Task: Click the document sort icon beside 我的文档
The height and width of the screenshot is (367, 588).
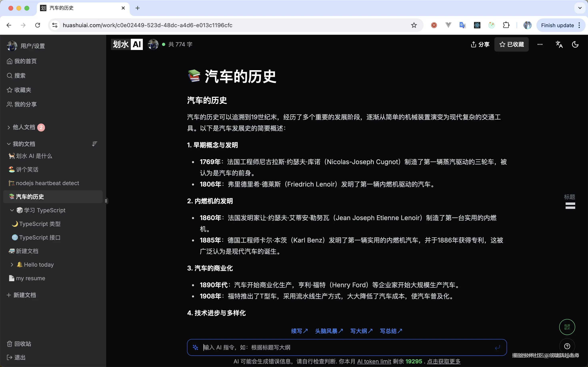Action: click(94, 144)
